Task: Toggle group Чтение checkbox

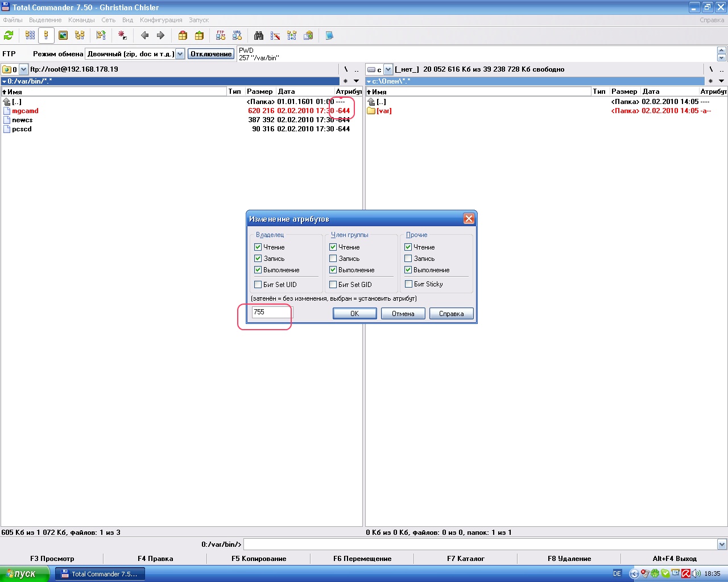Action: 333,247
